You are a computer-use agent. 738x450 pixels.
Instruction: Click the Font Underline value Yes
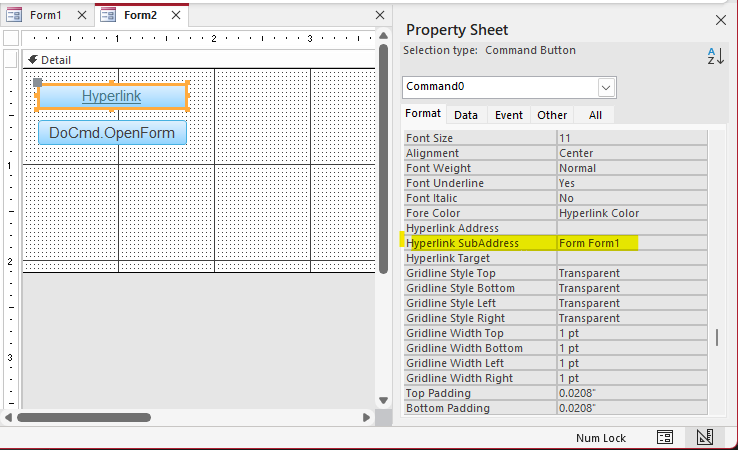(632, 183)
